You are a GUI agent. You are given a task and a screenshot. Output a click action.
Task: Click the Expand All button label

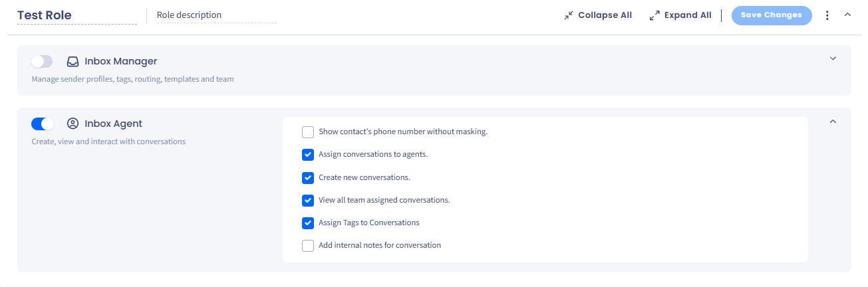tap(688, 15)
